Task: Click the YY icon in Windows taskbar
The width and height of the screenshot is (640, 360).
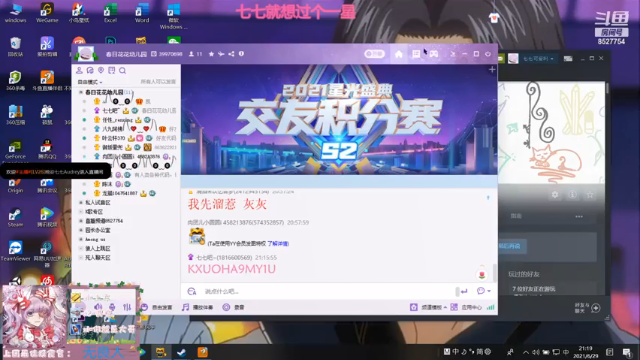Action: (x=161, y=352)
